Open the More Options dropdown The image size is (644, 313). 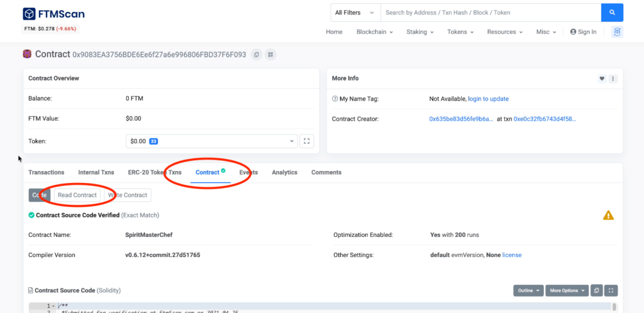(567, 290)
